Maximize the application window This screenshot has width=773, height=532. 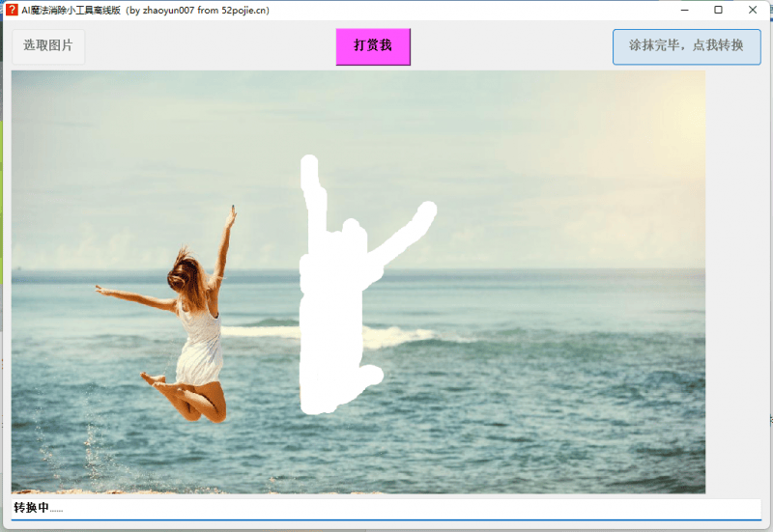click(x=718, y=10)
